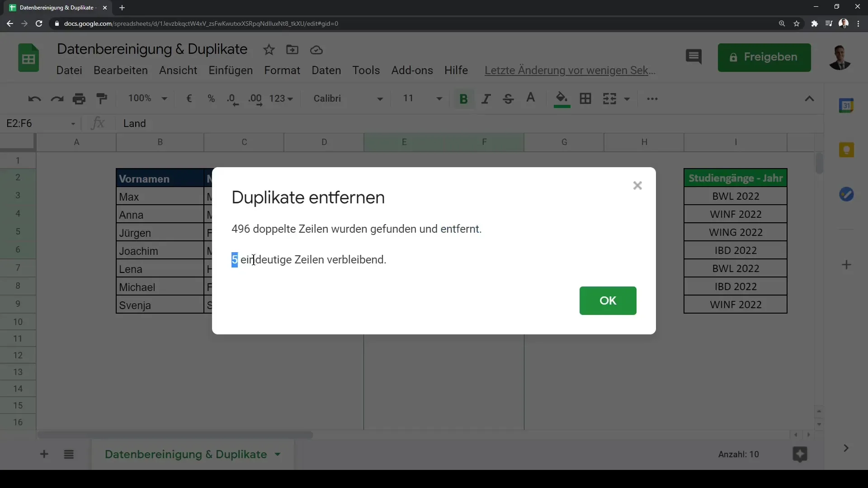Open the More toolbar options (three dots)
Image resolution: width=868 pixels, height=488 pixels.
pyautogui.click(x=652, y=99)
